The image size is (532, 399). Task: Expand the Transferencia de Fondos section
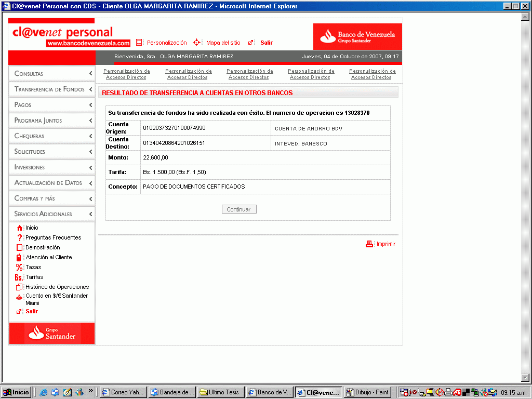(x=52, y=89)
